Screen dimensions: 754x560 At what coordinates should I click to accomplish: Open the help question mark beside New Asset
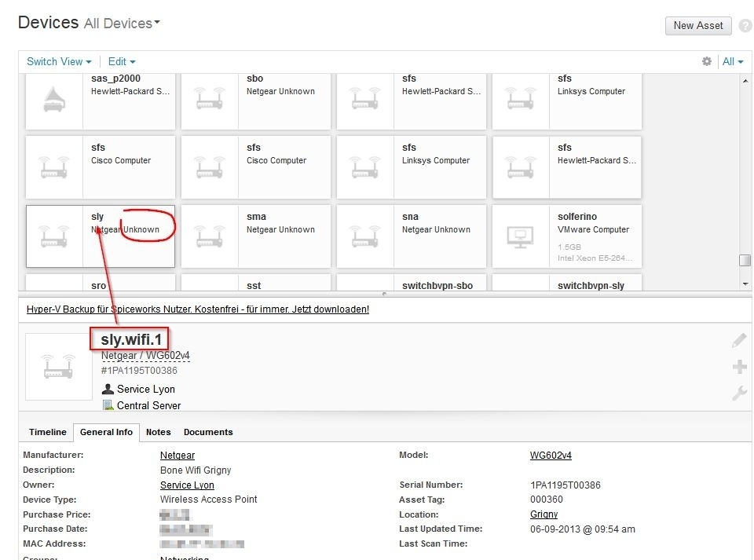(x=745, y=25)
